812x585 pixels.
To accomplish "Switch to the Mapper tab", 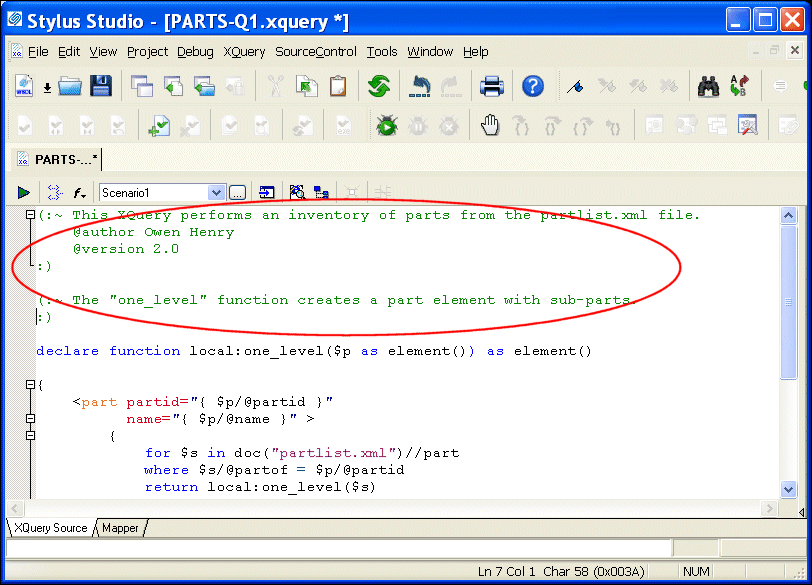I will 120,528.
